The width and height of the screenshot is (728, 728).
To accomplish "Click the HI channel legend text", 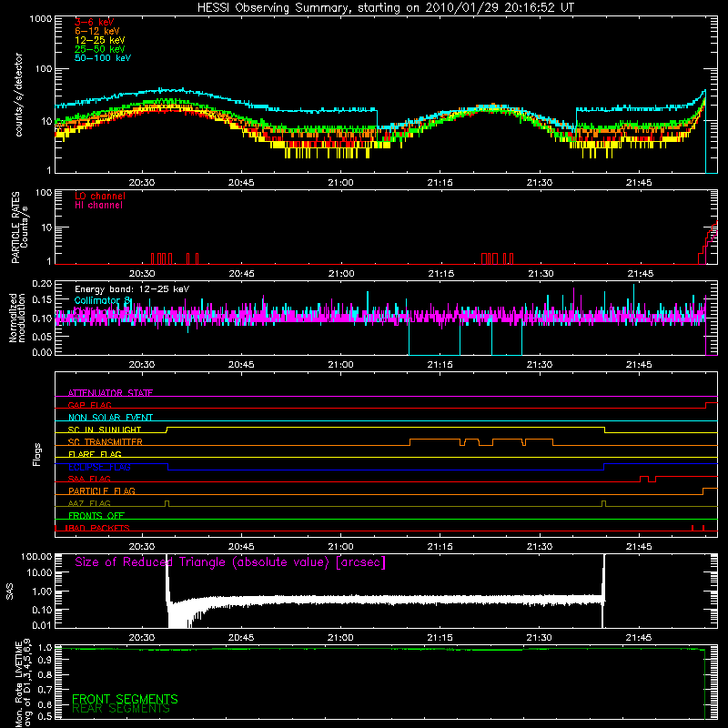I will point(98,206).
